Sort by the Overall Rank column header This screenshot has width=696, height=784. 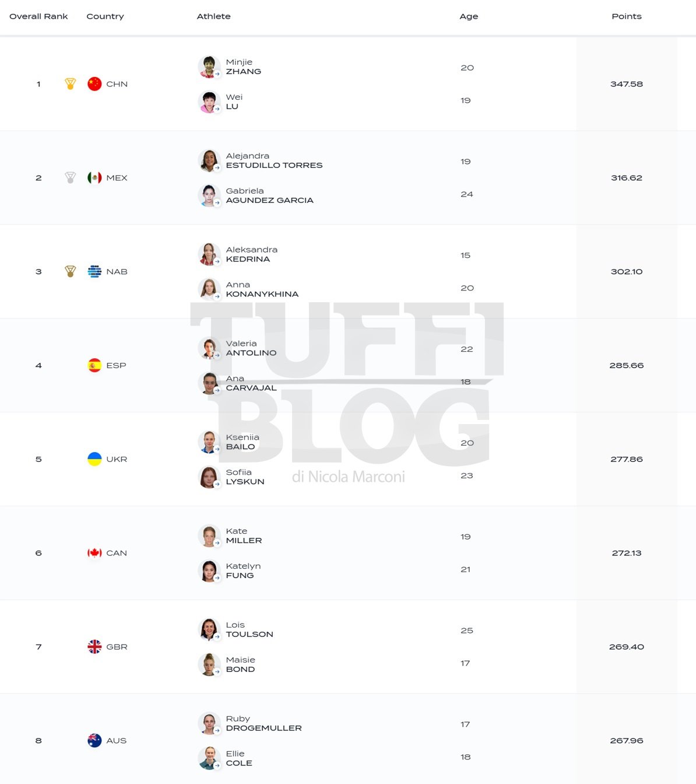click(x=38, y=16)
